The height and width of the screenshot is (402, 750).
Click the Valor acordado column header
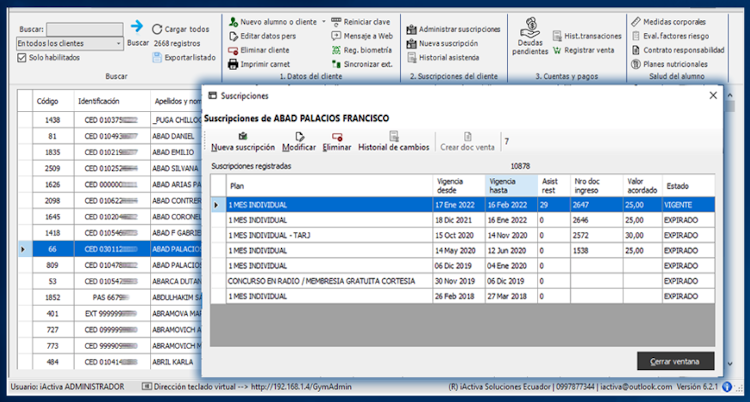[x=642, y=186]
